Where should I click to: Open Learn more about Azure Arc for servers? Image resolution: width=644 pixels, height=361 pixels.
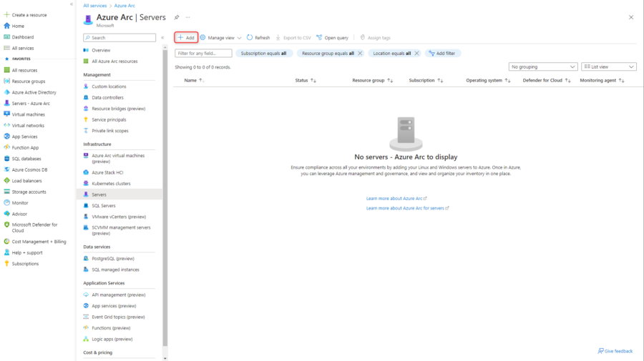coord(407,209)
